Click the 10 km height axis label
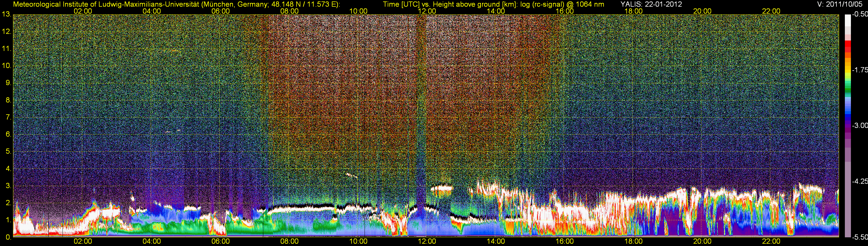This screenshot has height=246, width=868. tap(6, 66)
